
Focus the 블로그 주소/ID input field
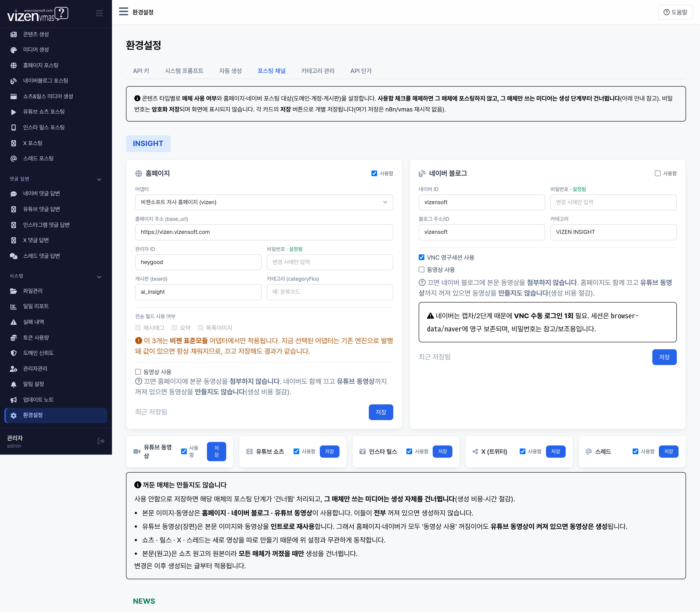click(482, 232)
